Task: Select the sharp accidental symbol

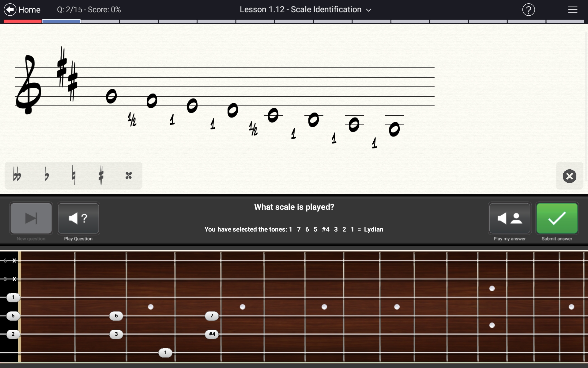Action: 101,176
